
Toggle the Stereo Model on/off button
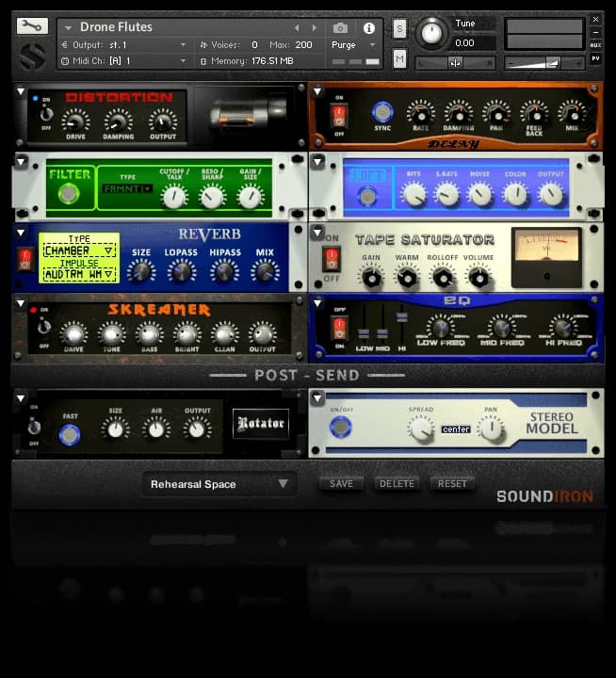[340, 427]
